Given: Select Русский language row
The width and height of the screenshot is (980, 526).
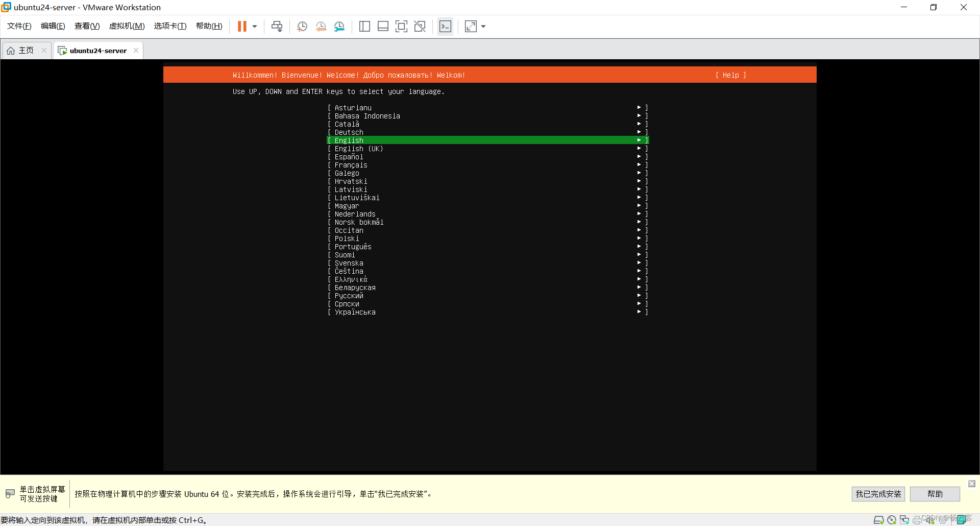Looking at the screenshot, I should [487, 296].
